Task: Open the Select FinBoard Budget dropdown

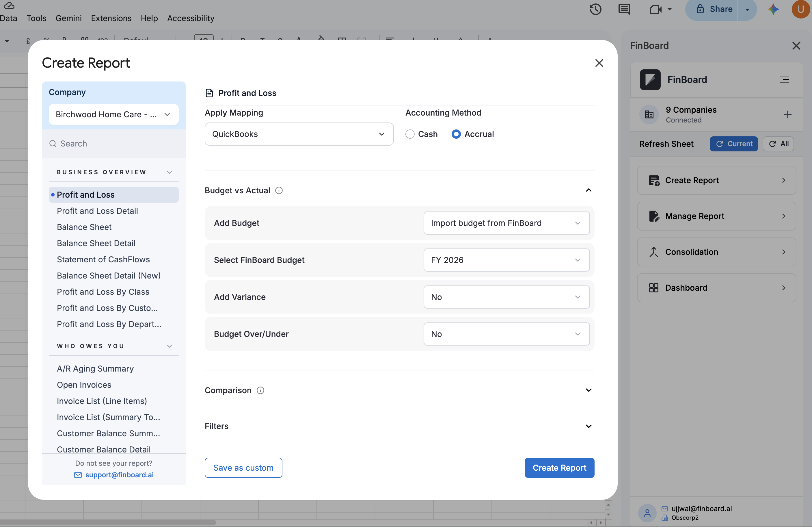Action: click(x=506, y=260)
